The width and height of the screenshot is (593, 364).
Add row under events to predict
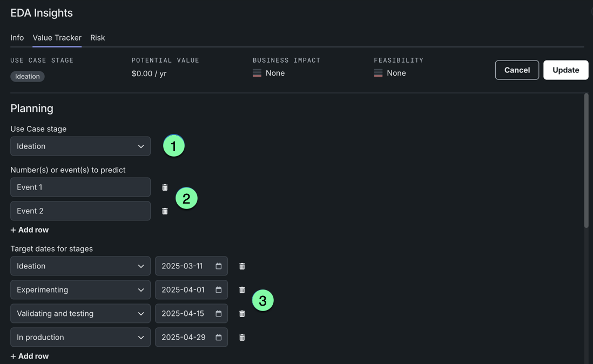30,230
